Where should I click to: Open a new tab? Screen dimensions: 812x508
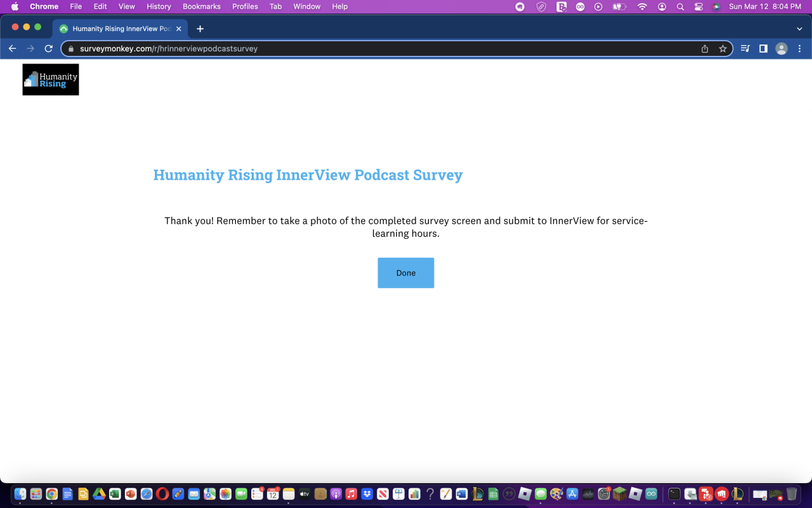(200, 29)
